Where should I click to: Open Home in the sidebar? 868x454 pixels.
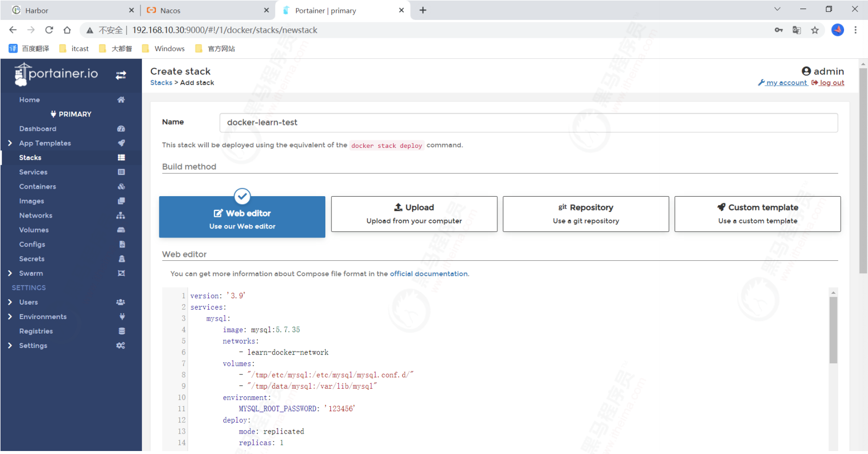pos(29,100)
